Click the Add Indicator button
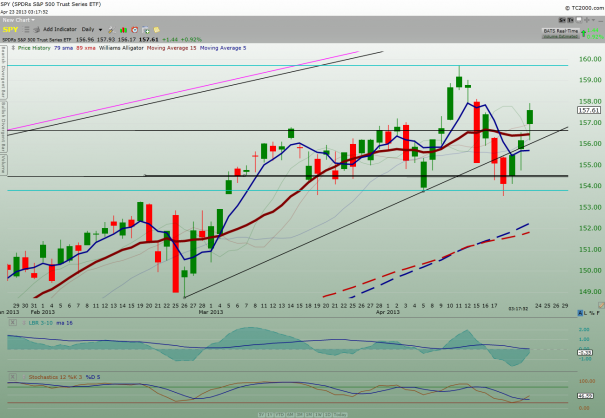605x418 pixels. pyautogui.click(x=60, y=29)
